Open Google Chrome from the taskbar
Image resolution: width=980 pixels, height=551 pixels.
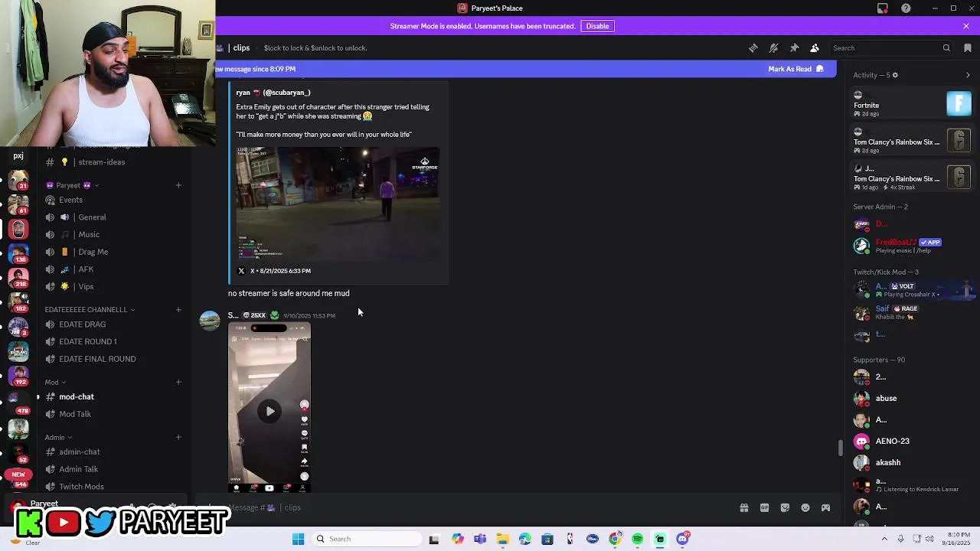[615, 539]
